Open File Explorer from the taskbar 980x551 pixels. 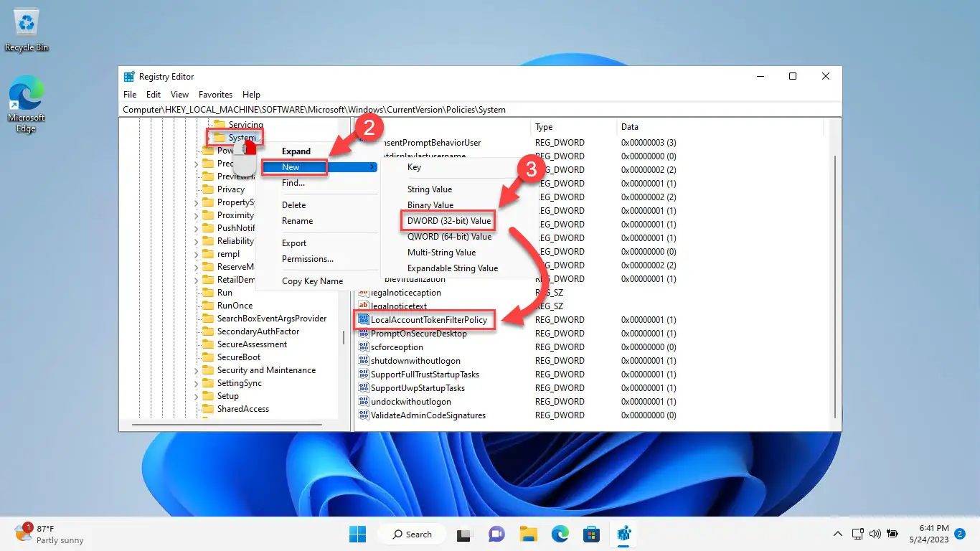tap(529, 534)
